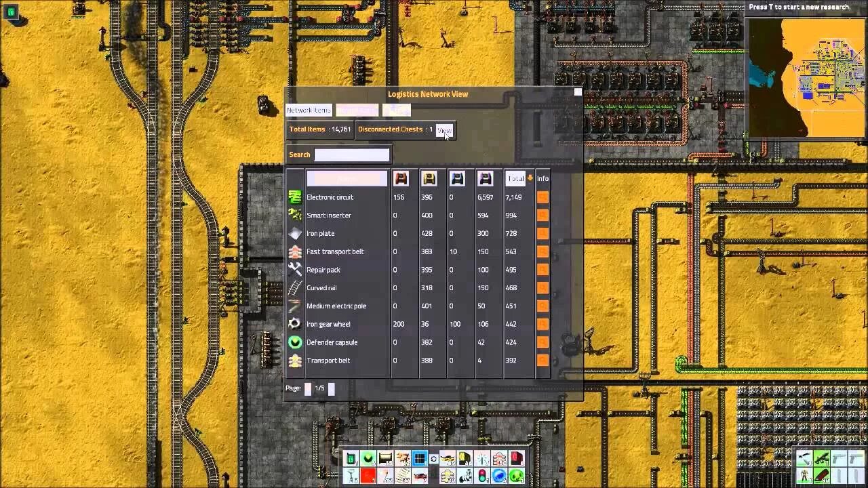The width and height of the screenshot is (868, 488).
Task: Sort by the red chest column
Action: [x=401, y=178]
